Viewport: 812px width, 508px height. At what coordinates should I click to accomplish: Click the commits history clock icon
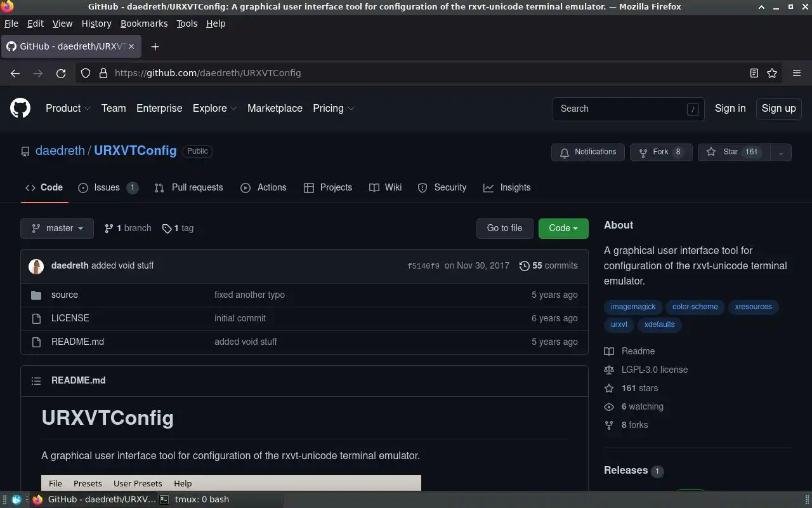524,266
